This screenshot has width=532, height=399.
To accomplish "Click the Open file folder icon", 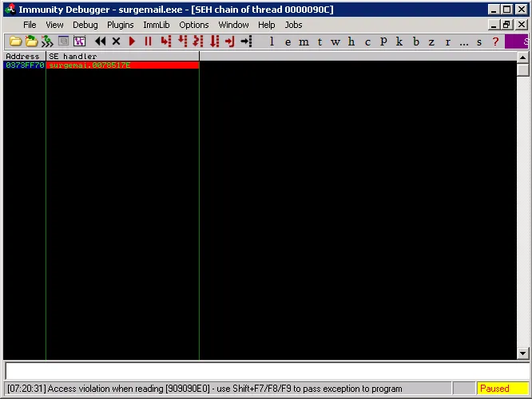I will (x=15, y=41).
